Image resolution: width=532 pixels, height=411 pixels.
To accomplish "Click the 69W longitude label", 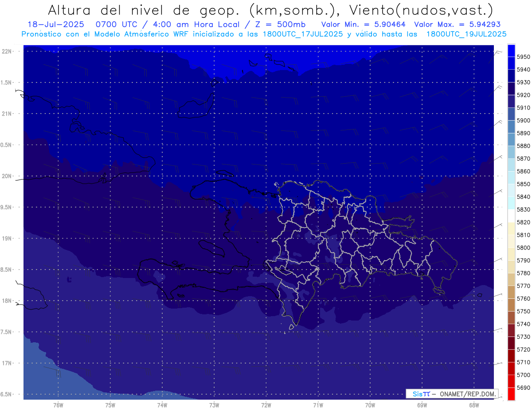I will pos(422,405).
